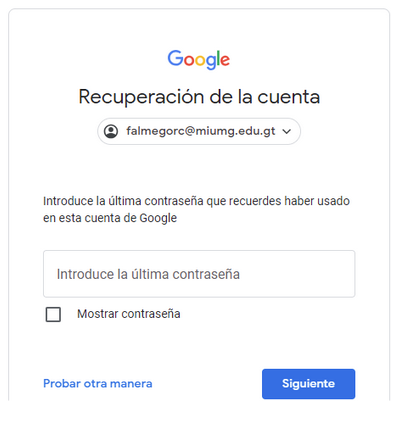Click the placeholder text inside the password box
Screen dimensions: 404x421
148,274
